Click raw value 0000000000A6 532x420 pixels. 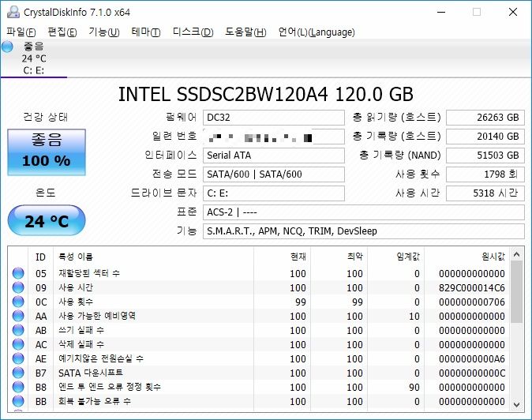point(472,359)
